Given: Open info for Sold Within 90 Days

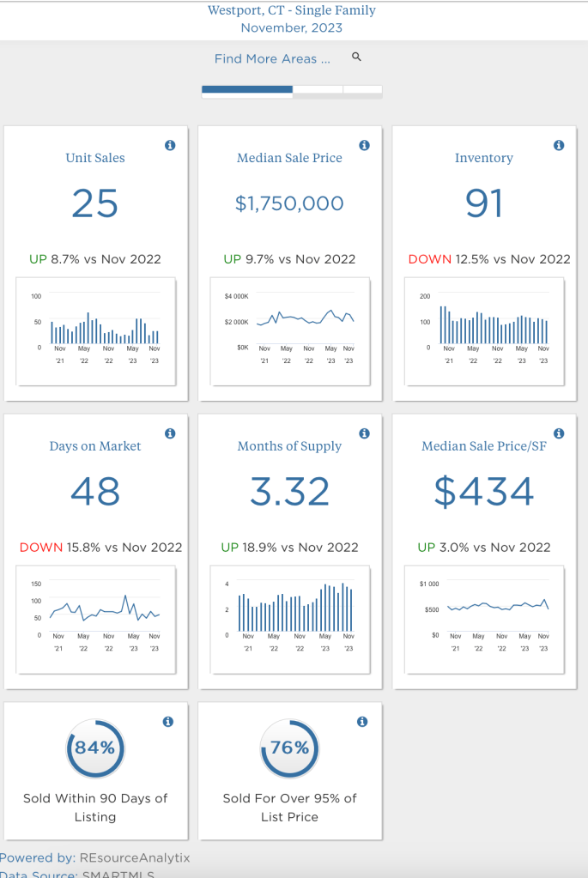Looking at the screenshot, I should click(168, 722).
